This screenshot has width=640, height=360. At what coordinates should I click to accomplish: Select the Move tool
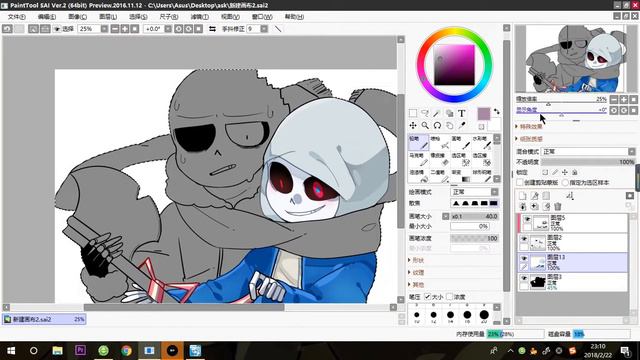(413, 125)
